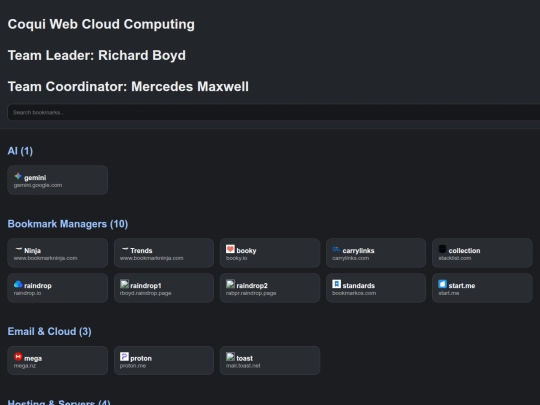Open the proton bookmark title

[x=141, y=359]
